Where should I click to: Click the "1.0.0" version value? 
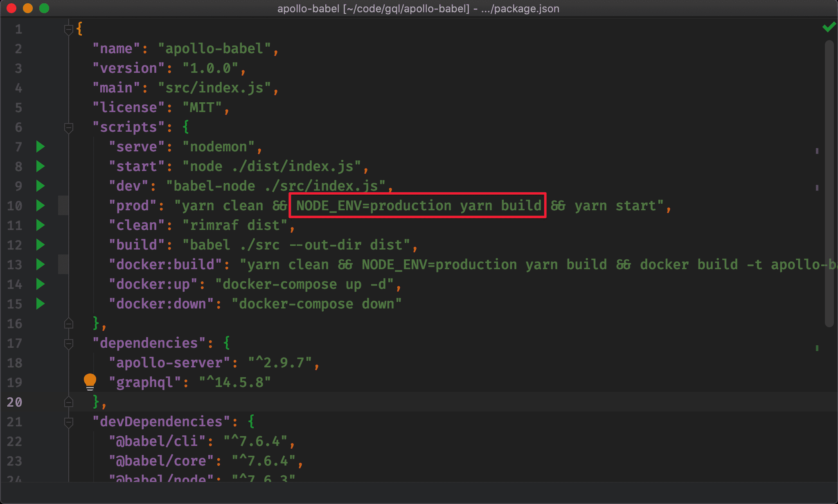(210, 68)
